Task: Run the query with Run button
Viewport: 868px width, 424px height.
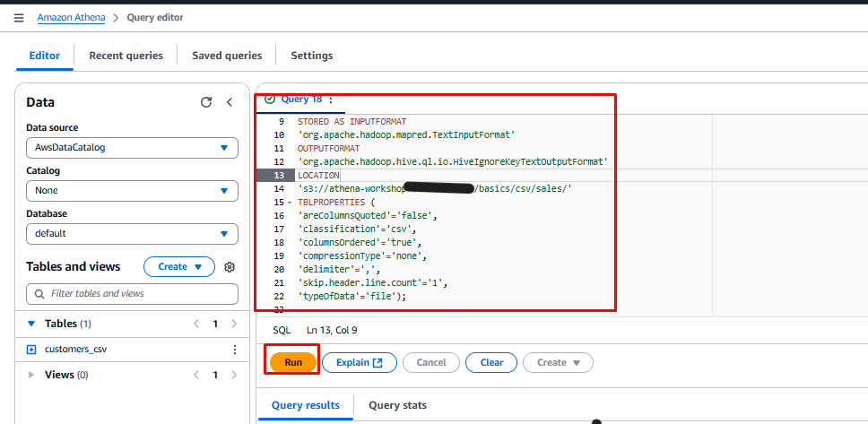Action: point(293,362)
